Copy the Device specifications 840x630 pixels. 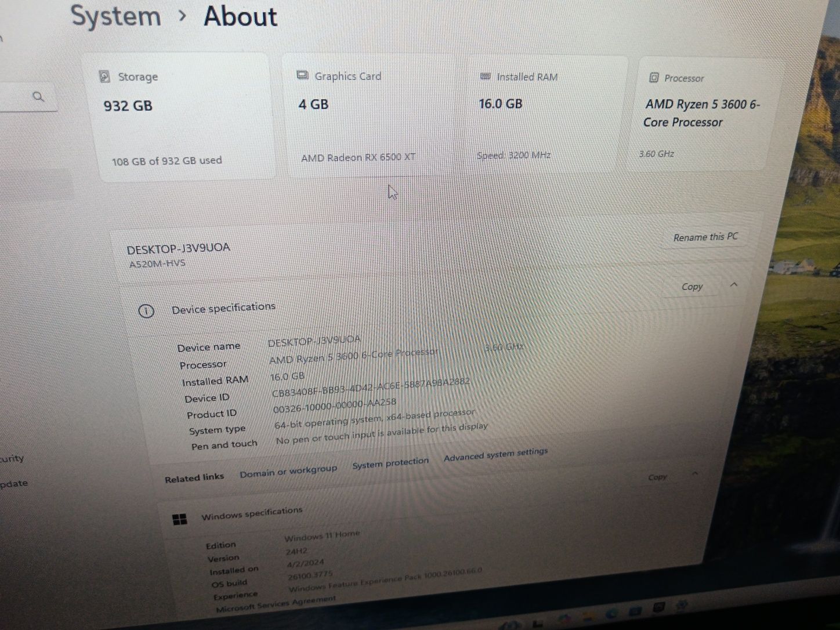691,287
